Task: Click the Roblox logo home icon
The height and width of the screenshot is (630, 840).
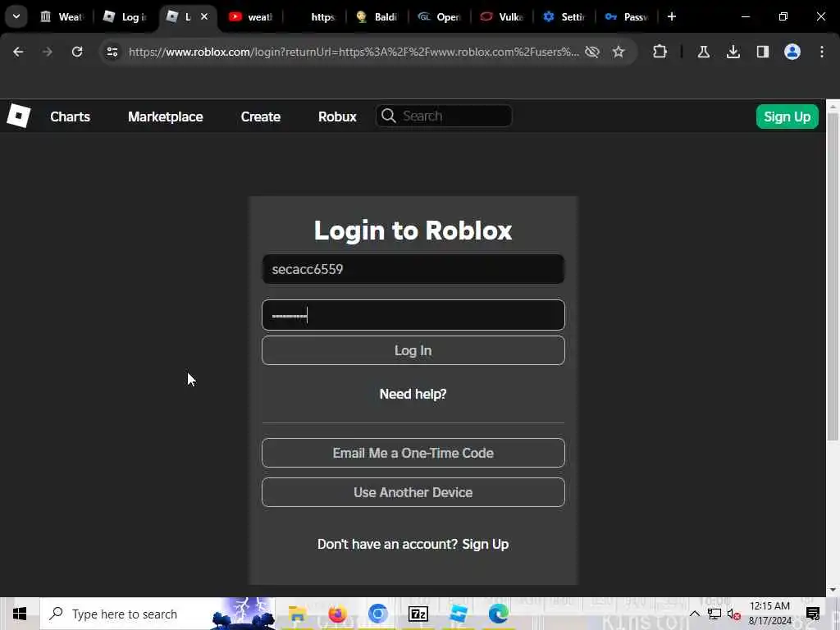Action: click(x=19, y=116)
